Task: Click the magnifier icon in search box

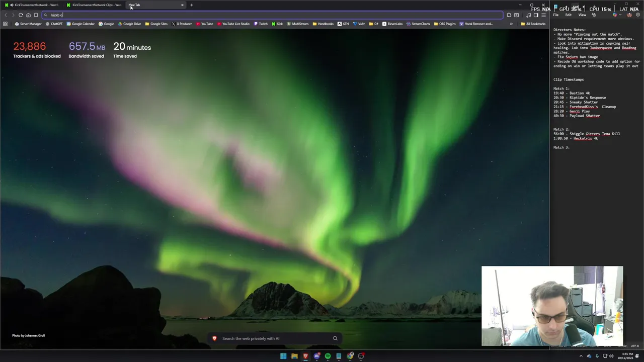Action: 335,338
